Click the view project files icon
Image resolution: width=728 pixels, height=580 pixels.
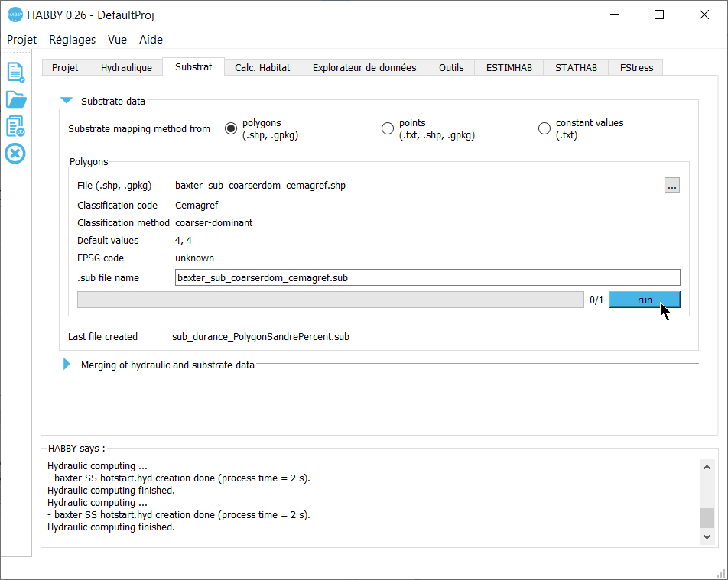coord(15,126)
